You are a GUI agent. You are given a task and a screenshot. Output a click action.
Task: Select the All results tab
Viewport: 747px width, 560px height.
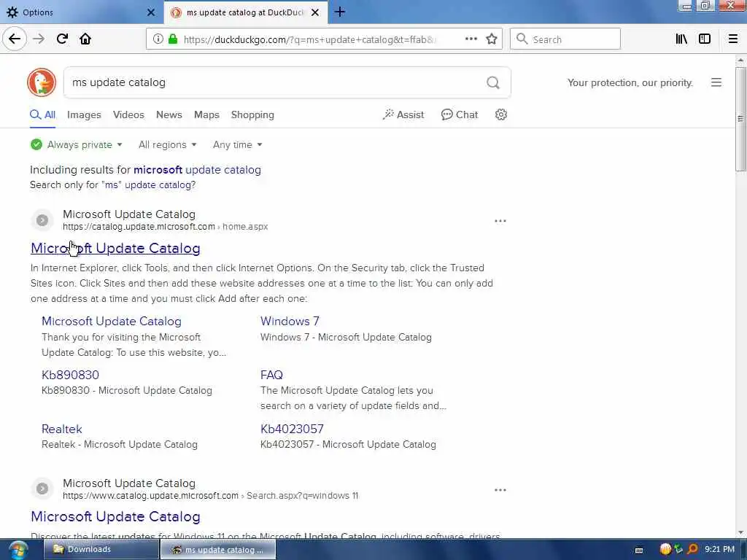(x=43, y=114)
